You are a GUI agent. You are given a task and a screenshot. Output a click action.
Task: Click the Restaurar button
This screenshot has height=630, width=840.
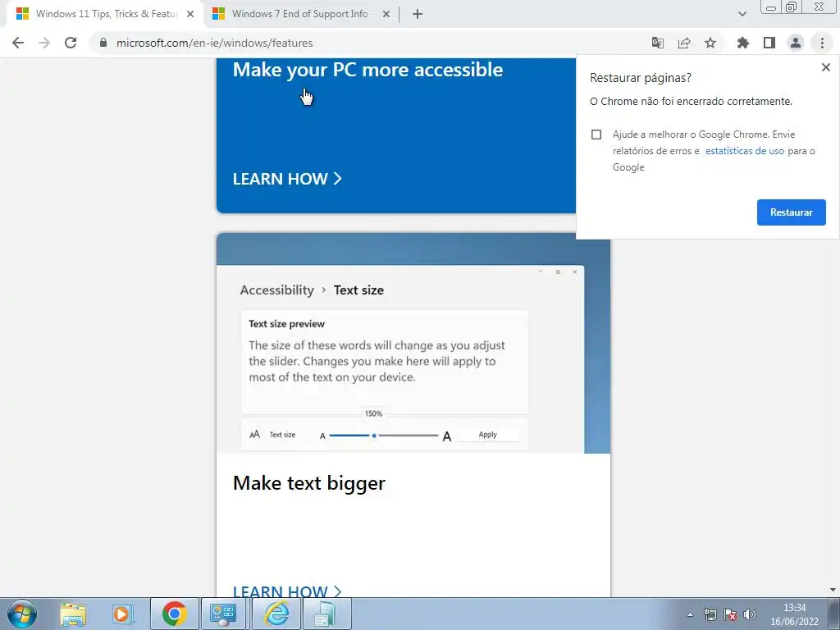click(x=792, y=212)
